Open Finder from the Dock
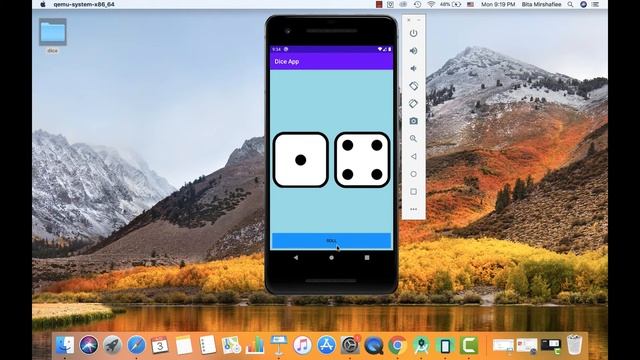 65,345
